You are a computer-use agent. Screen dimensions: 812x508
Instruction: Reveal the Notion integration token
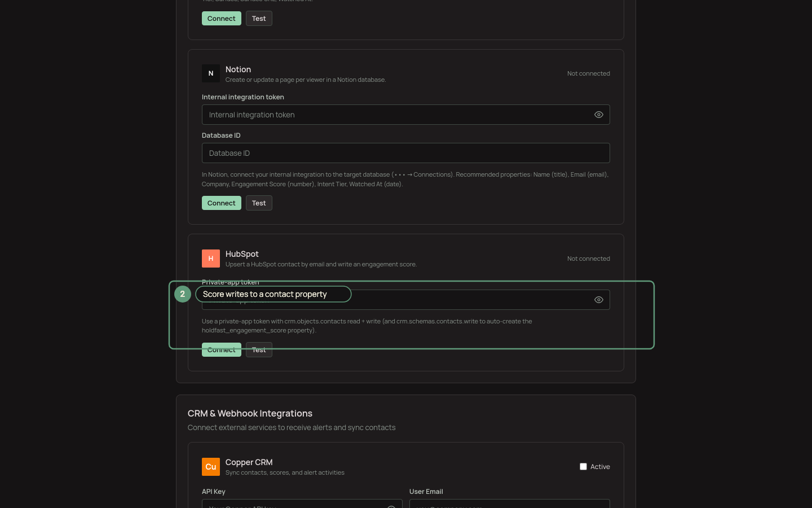point(599,115)
